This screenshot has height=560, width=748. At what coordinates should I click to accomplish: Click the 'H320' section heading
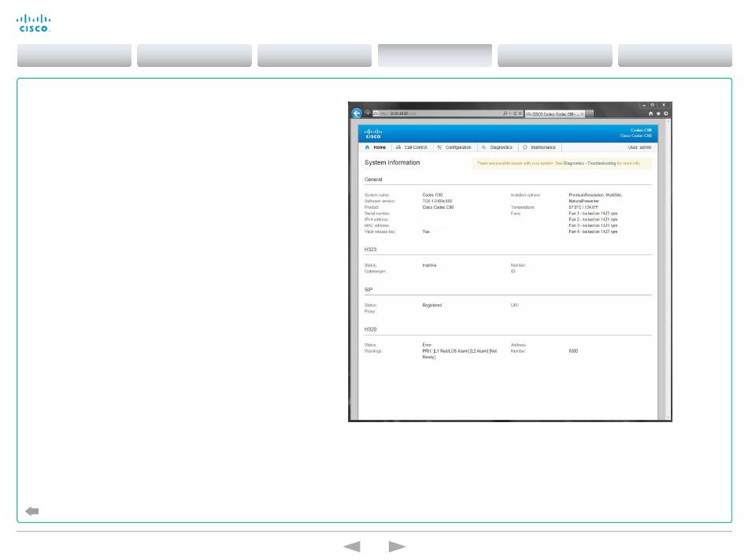coord(370,329)
